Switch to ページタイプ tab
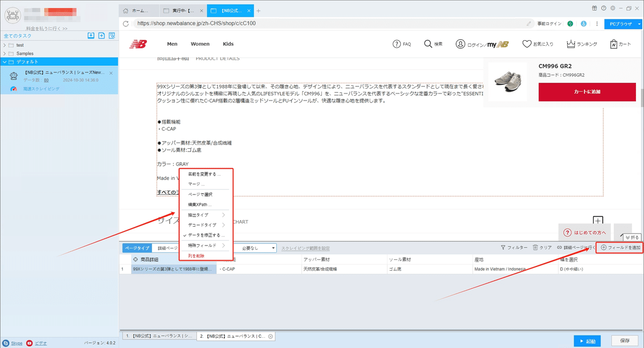 (137, 248)
